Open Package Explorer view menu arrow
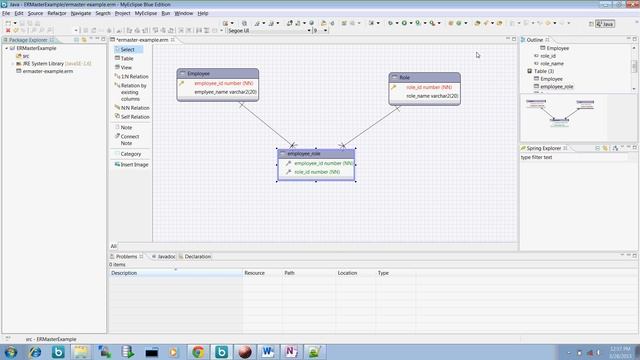Screen dimensions: 640x360 coord(91,39)
